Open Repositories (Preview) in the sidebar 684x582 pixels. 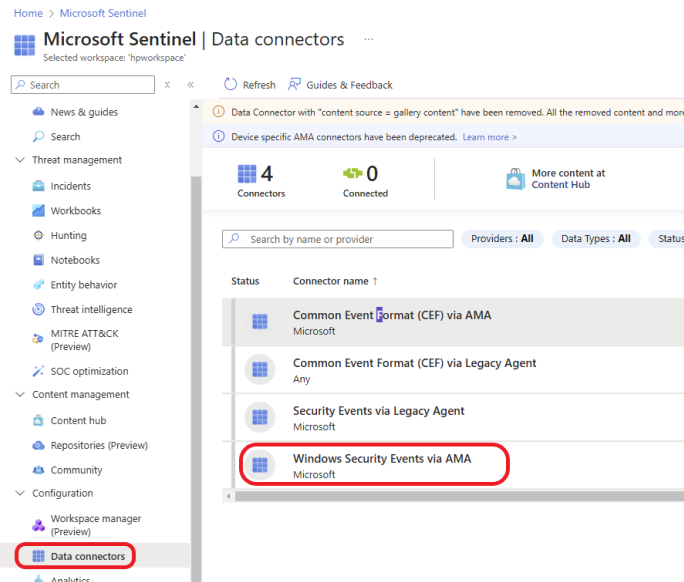(99, 445)
